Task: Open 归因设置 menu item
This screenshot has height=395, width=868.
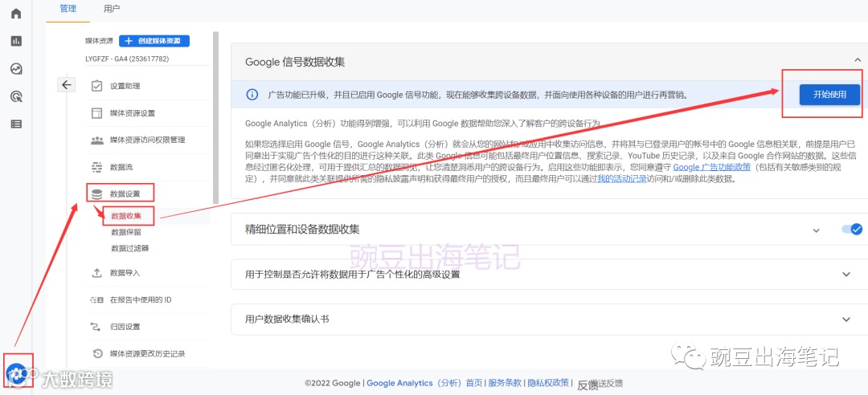Action: pyautogui.click(x=125, y=327)
